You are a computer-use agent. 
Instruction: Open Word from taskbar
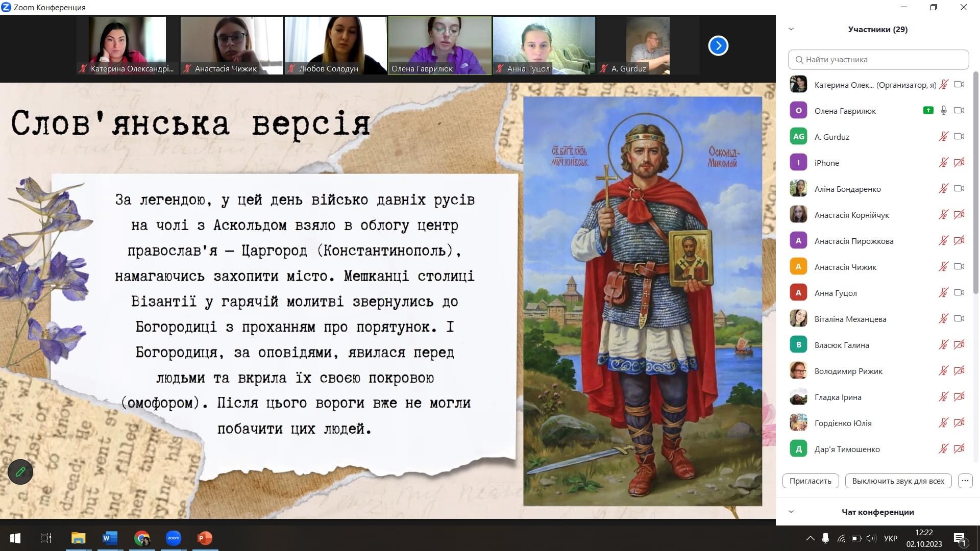pyautogui.click(x=110, y=538)
